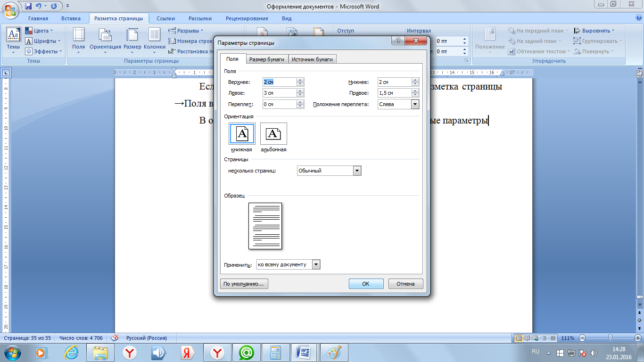Click the Левое margin input field
The width and height of the screenshot is (644, 362).
(280, 93)
